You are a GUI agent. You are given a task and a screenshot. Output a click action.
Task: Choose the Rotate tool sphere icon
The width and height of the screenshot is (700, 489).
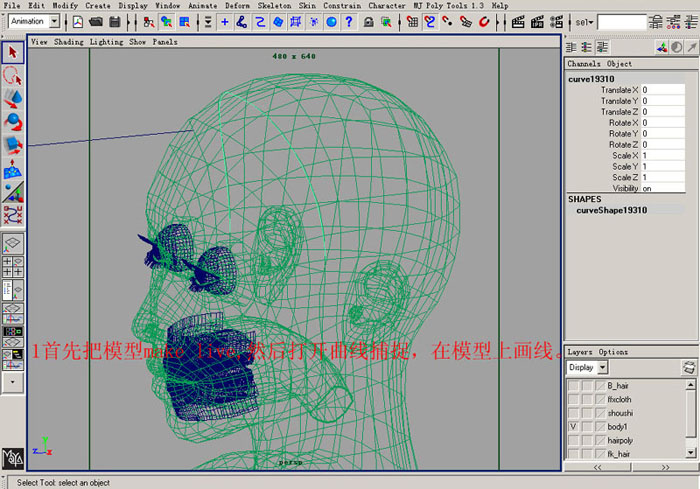coord(12,122)
